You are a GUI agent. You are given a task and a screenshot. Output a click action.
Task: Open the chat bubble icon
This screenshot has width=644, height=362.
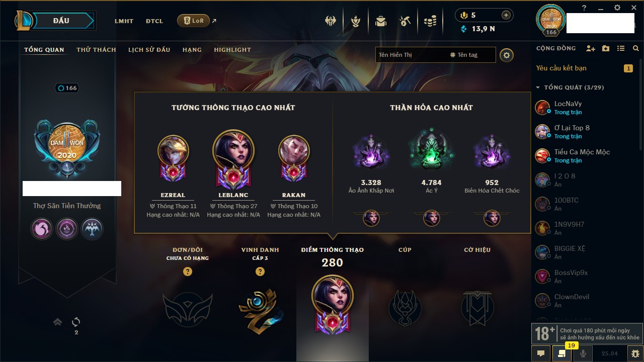[541, 353]
